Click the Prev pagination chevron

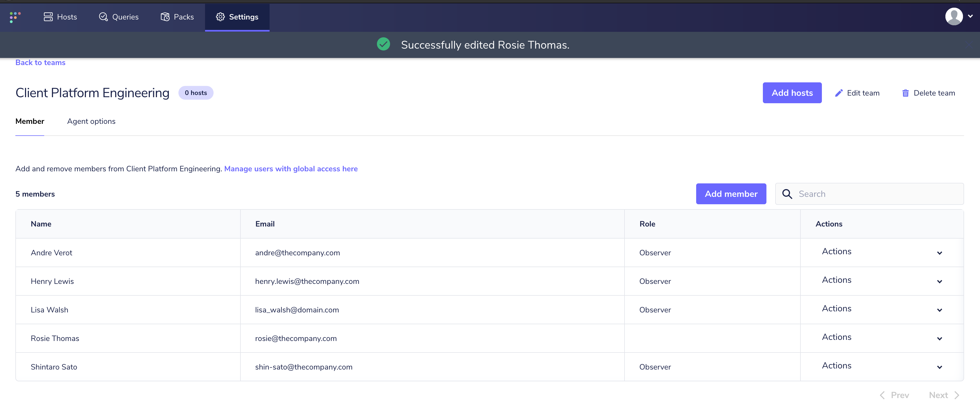[882, 395]
